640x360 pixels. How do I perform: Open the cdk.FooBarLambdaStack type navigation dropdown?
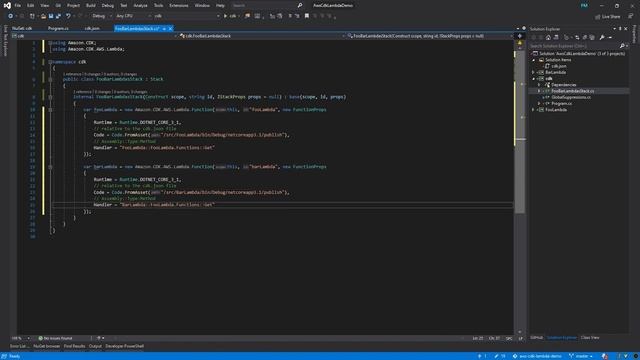262,36
